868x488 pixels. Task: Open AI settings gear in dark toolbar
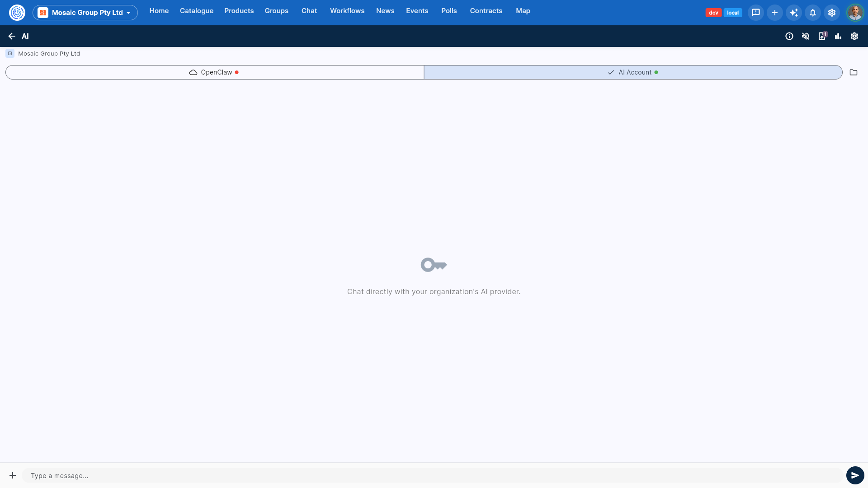pos(854,36)
